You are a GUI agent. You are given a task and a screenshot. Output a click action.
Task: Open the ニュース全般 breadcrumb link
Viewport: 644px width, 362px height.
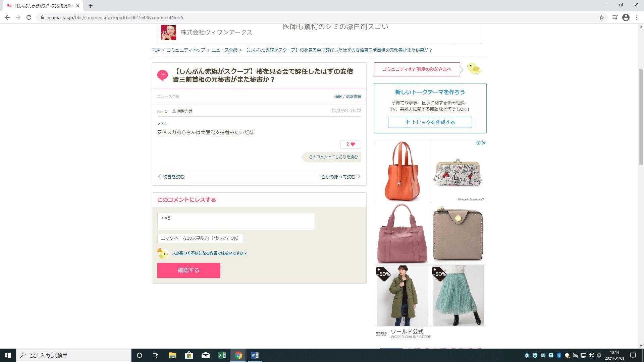tap(224, 50)
